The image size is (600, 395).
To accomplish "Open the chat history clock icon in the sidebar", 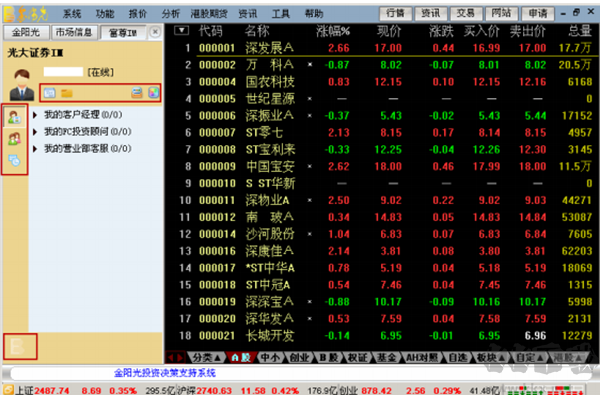I will click(x=14, y=160).
